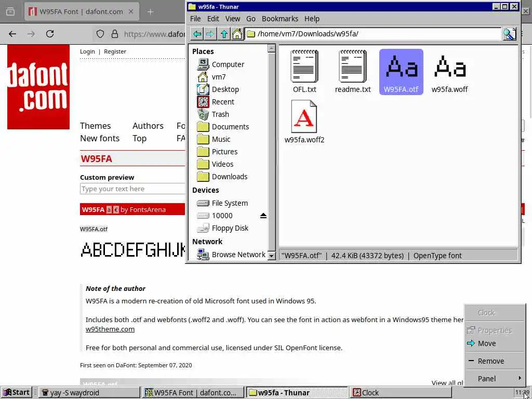The image size is (532, 399).
Task: Switch to yay -S waydroid taskbar window
Action: [89, 393]
